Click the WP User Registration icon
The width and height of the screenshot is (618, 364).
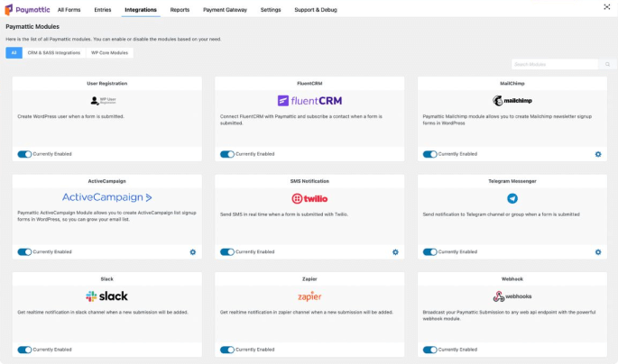point(103,101)
